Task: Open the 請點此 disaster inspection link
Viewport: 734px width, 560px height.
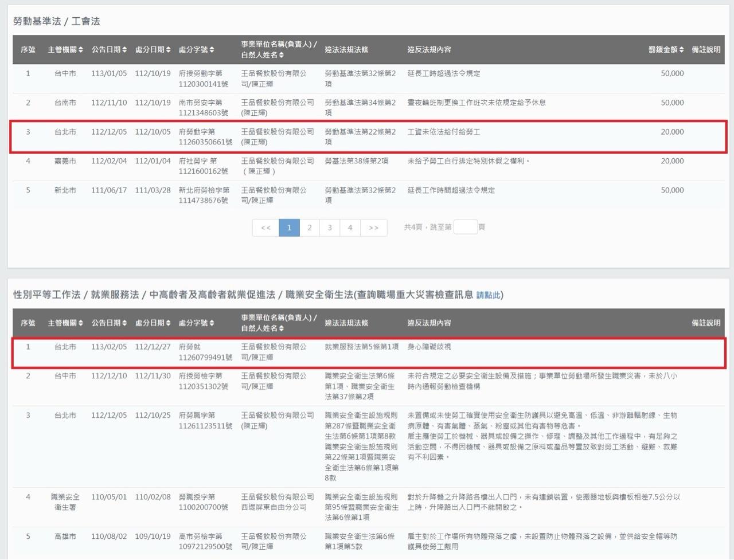Action: pos(488,295)
